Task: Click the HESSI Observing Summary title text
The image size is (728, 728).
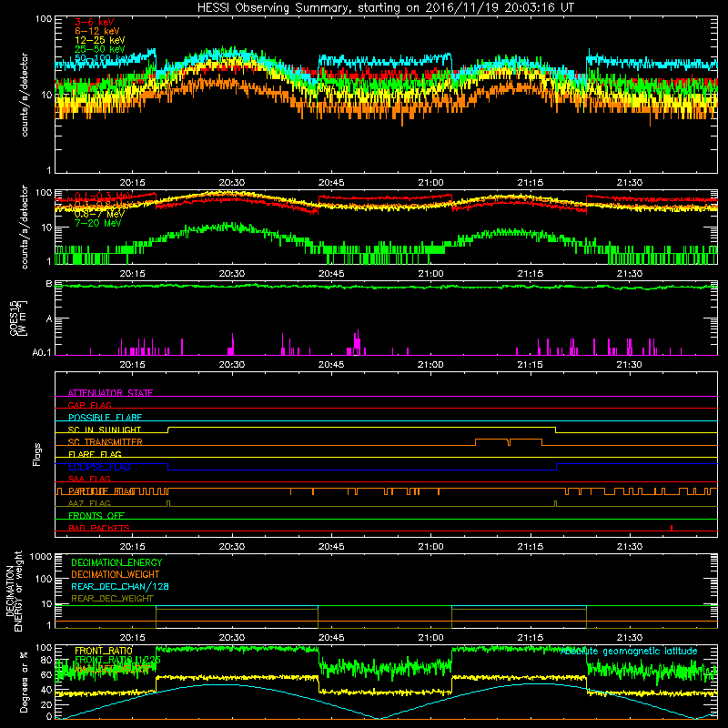Action: point(386,8)
